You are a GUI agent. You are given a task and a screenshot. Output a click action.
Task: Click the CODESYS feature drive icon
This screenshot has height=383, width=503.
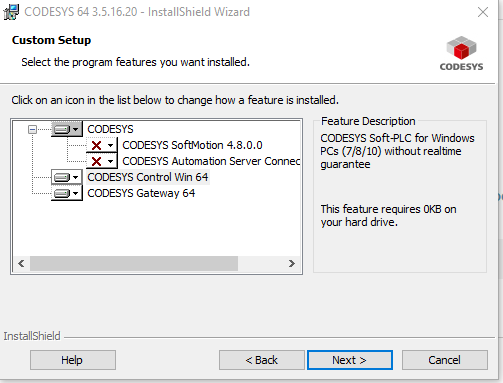click(x=62, y=129)
